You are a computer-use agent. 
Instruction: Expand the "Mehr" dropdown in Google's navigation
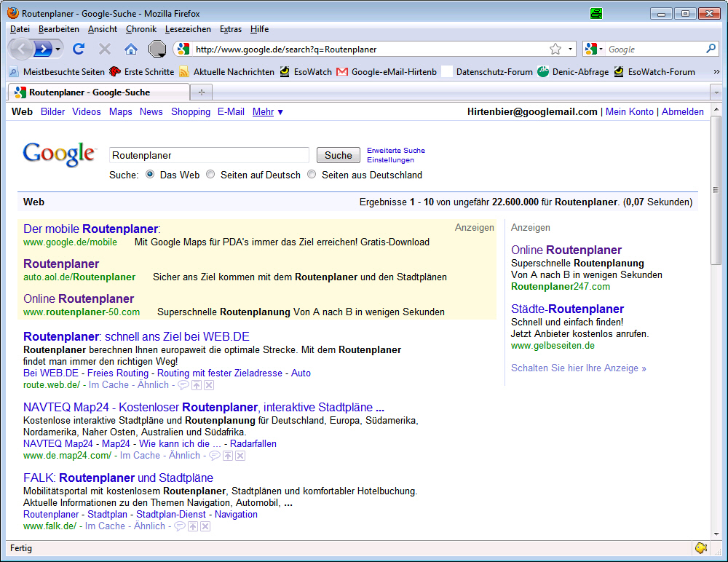point(267,112)
